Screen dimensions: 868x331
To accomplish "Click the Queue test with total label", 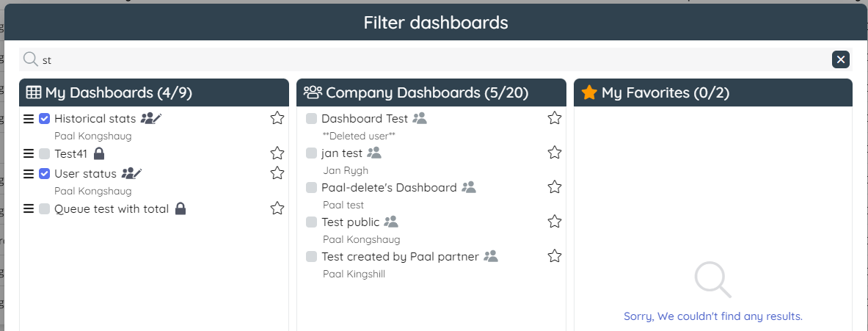I will coord(112,209).
